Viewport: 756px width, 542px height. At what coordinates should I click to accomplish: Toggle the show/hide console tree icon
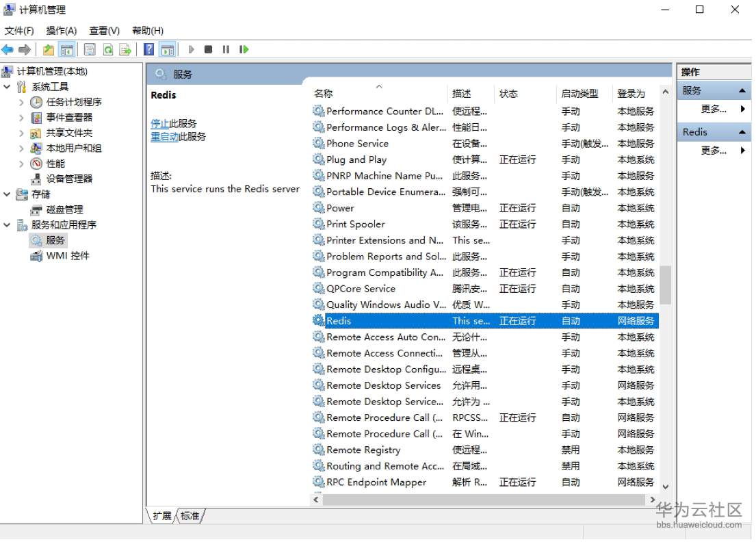[66, 49]
